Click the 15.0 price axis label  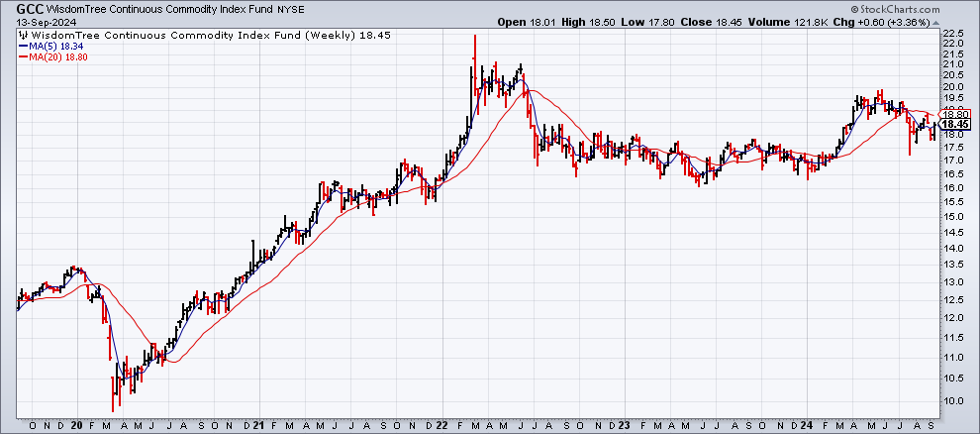954,217
